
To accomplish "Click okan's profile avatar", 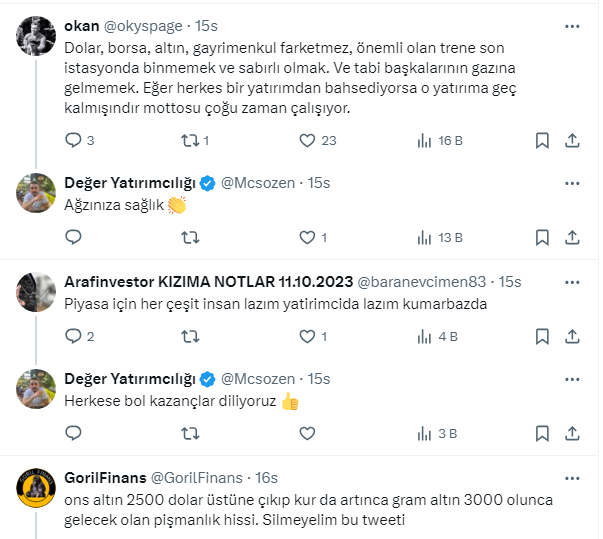I will (x=37, y=35).
